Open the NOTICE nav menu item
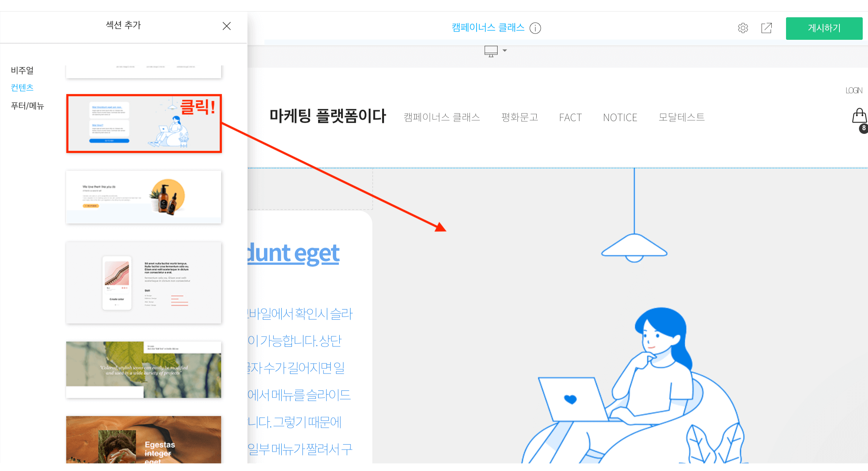Viewport: 868px width, 471px height. (620, 118)
